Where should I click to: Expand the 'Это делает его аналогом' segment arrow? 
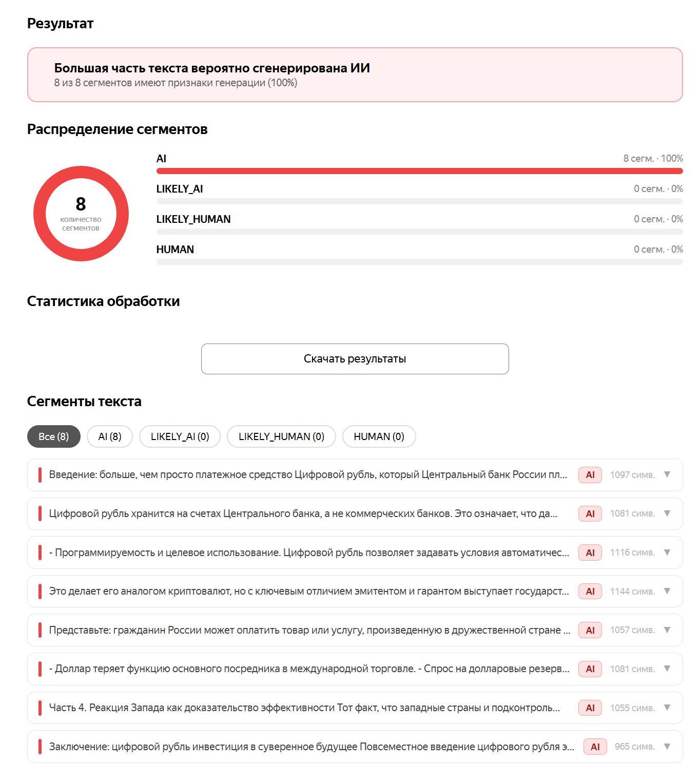[x=667, y=591]
